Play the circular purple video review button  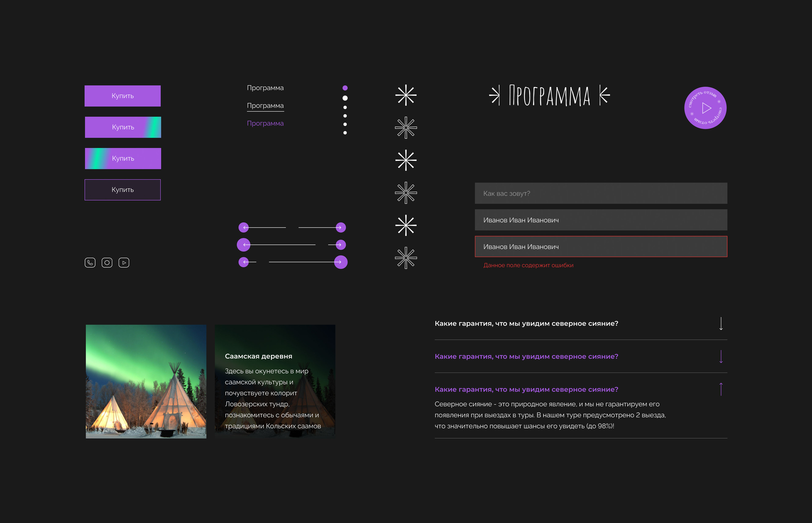pyautogui.click(x=705, y=108)
